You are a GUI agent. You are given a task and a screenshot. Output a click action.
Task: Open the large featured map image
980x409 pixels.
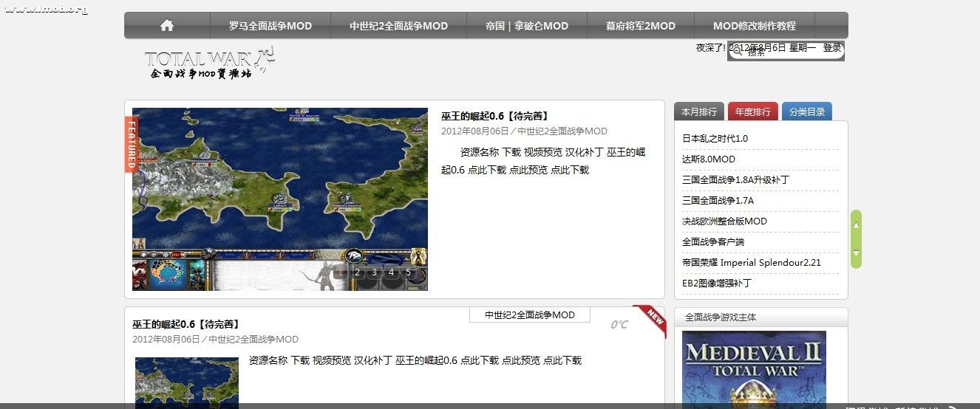click(280, 199)
